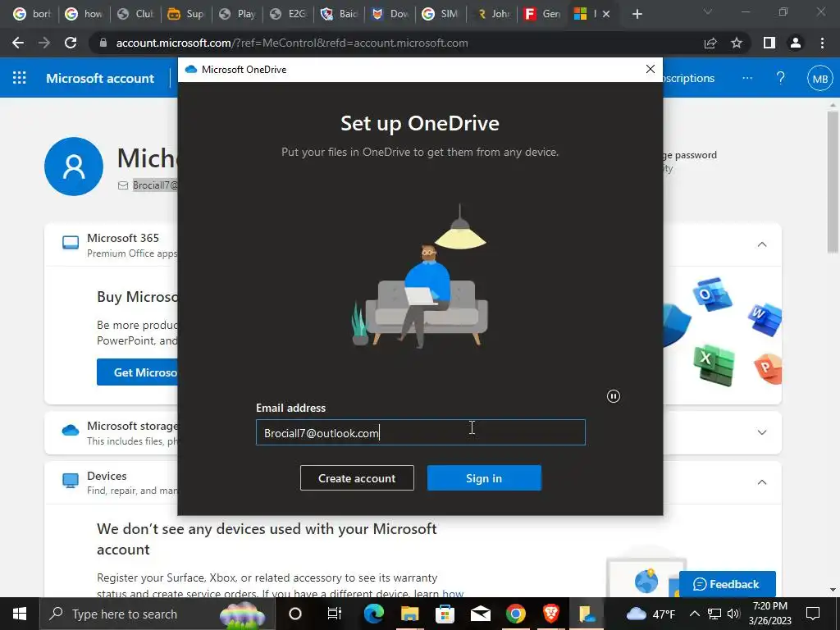
Task: Click the Word app icon
Action: click(765, 320)
